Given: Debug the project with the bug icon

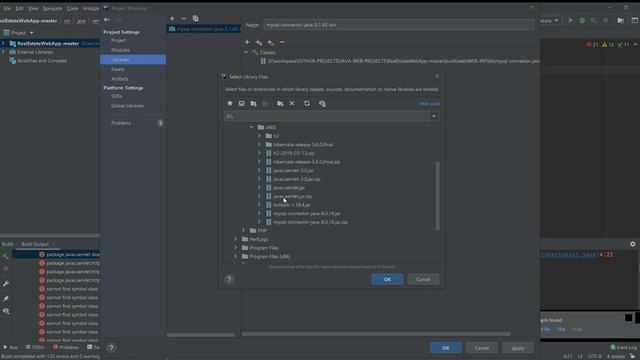Looking at the screenshot, I should click(x=582, y=20).
